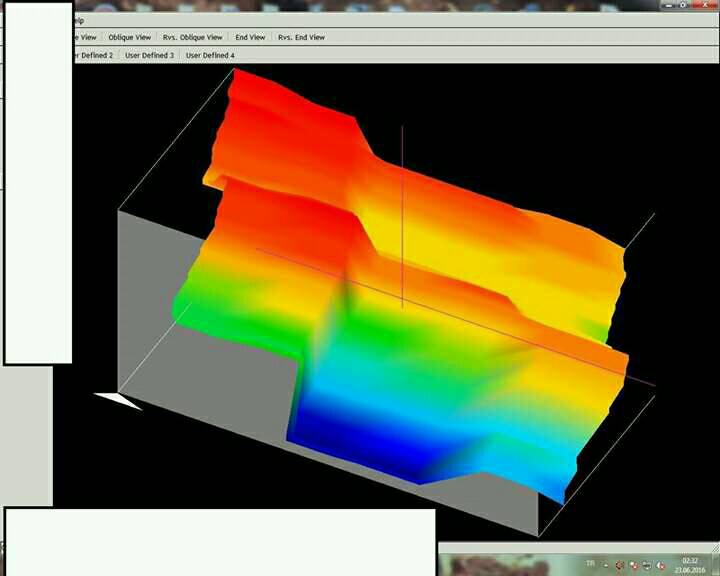Click the TR language indicator in taskbar
The width and height of the screenshot is (720, 576).
[590, 564]
